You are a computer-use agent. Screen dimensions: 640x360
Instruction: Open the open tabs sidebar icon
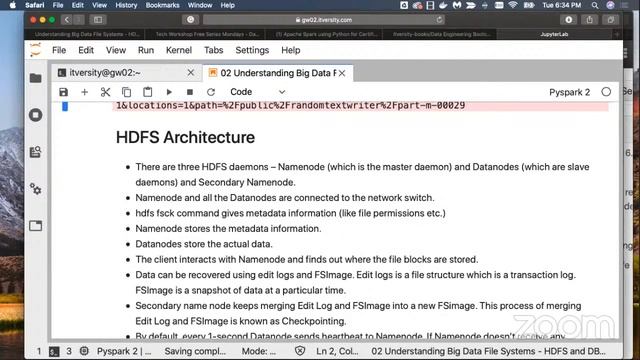coord(36,226)
